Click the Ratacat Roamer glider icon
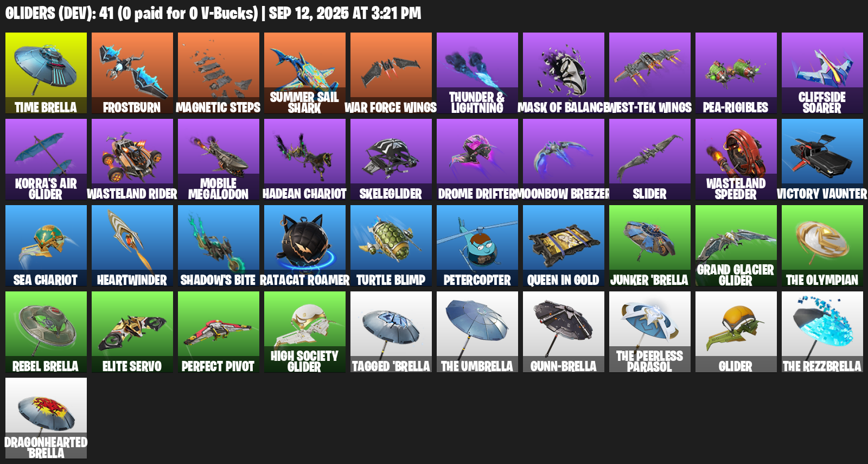This screenshot has width=868, height=464. (305, 246)
